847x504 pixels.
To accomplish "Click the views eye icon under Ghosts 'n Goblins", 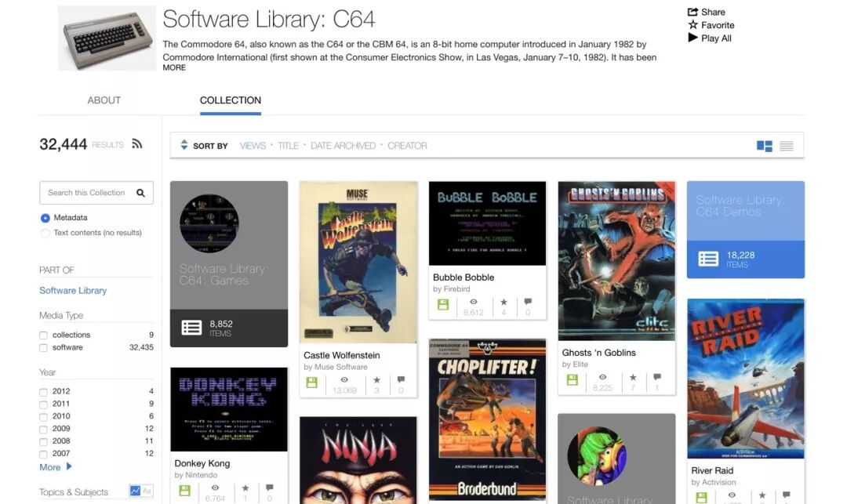I will click(602, 377).
